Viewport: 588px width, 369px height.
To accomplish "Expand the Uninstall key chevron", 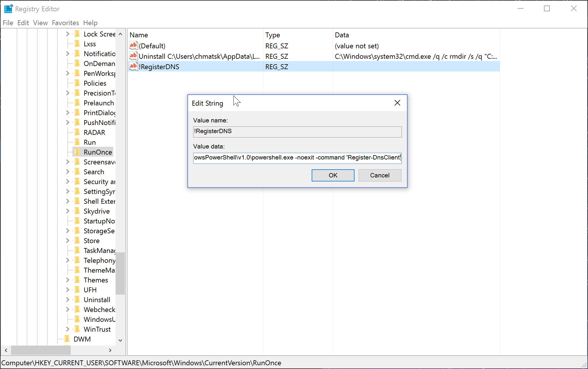I will 67,300.
